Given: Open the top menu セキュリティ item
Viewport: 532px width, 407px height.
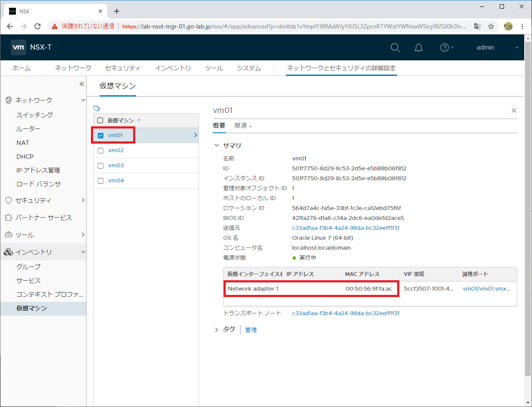Looking at the screenshot, I should pyautogui.click(x=123, y=68).
